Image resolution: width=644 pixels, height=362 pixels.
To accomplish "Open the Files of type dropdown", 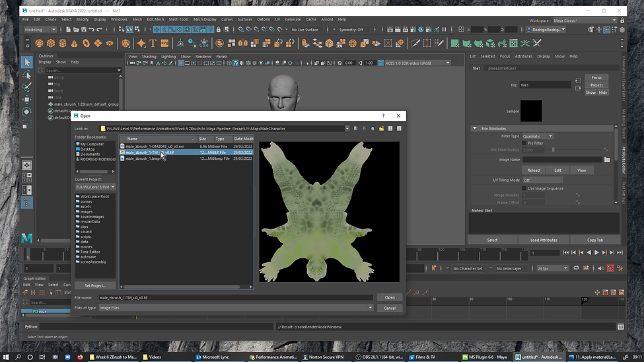I will coord(370,308).
